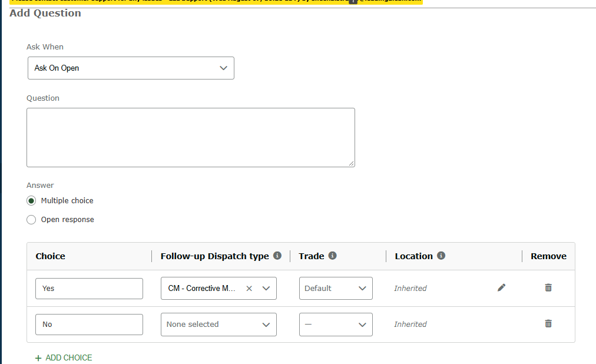Open the Default trade dropdown in Yes row

pos(336,289)
